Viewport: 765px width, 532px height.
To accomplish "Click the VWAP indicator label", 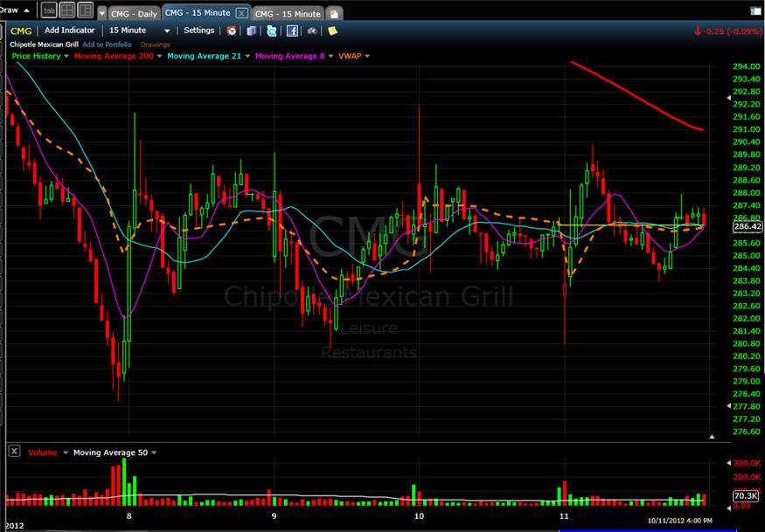I will tap(350, 56).
